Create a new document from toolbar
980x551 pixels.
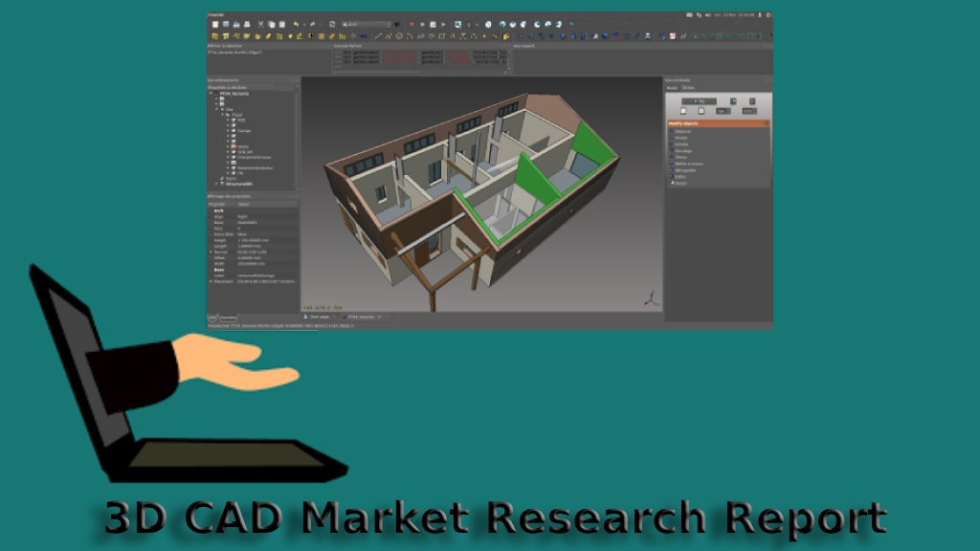click(215, 24)
